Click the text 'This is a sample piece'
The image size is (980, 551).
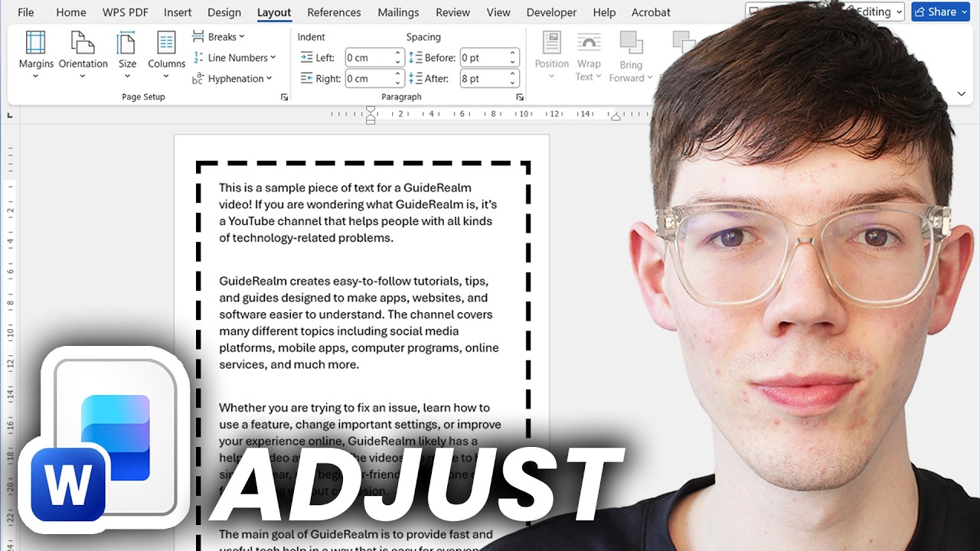277,187
